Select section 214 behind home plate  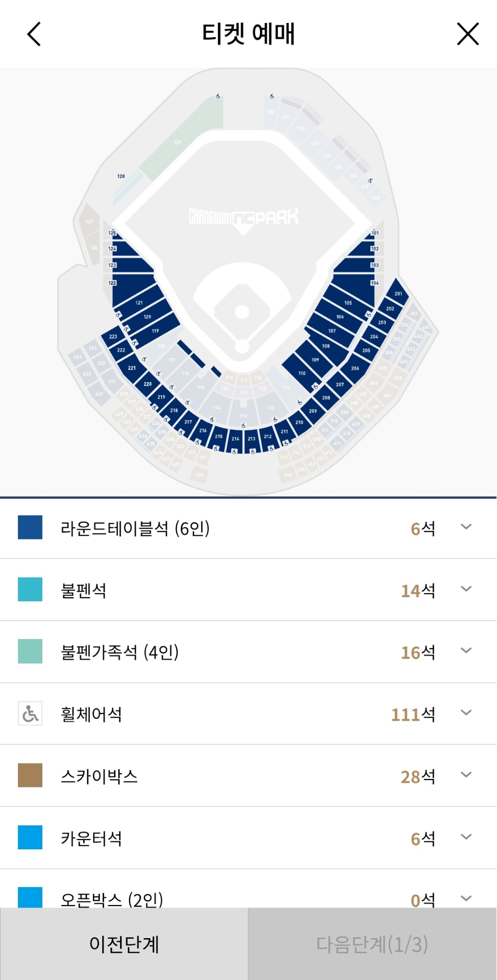(x=235, y=438)
